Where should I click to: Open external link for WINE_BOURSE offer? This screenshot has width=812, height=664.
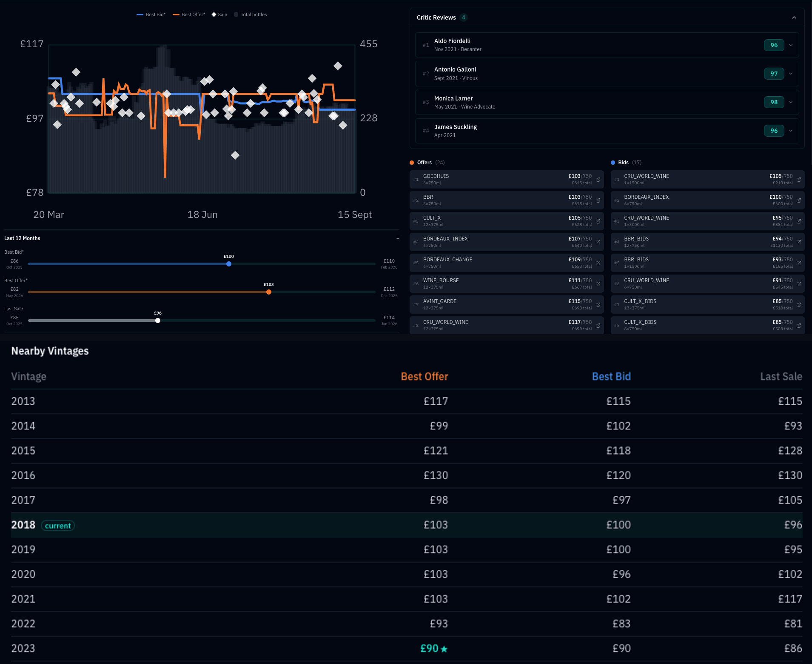pyautogui.click(x=598, y=284)
